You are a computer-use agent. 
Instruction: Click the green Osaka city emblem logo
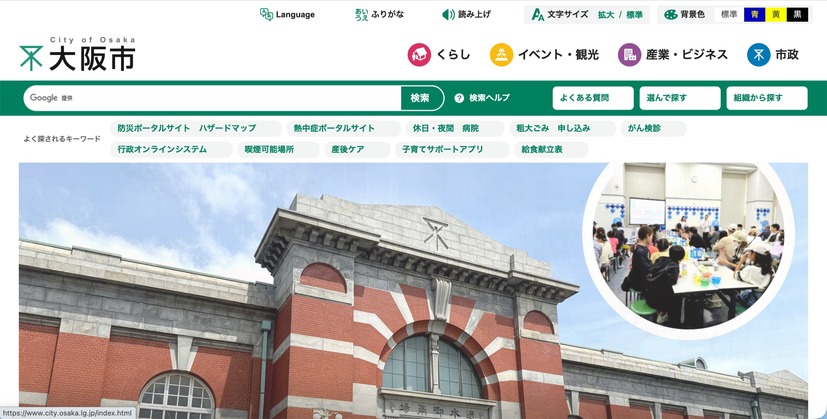(31, 58)
